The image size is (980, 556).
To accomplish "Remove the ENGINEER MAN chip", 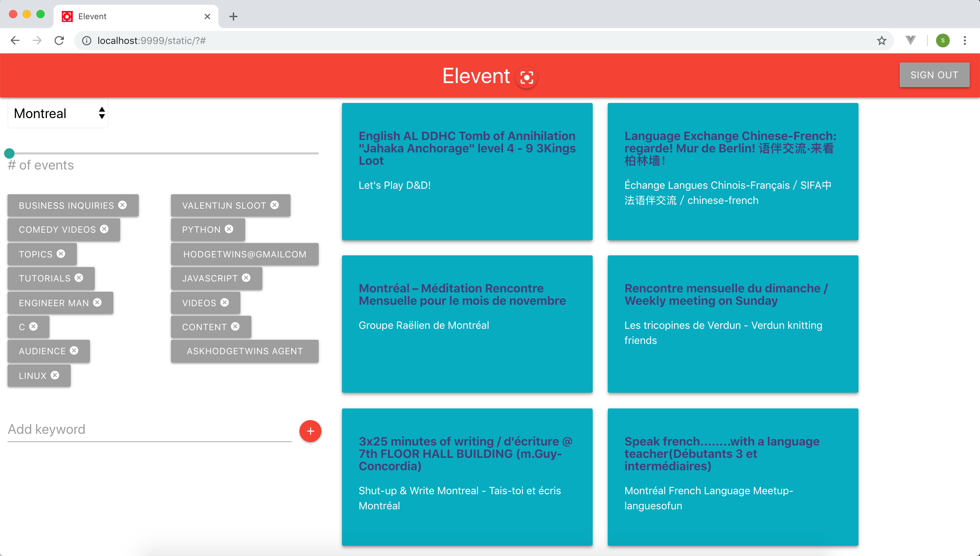I will point(98,302).
